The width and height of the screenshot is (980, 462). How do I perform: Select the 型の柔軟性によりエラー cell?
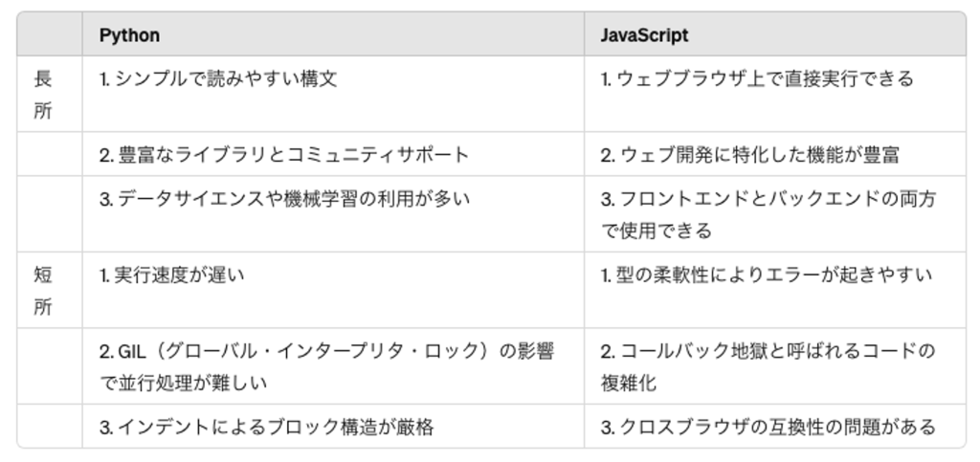tap(766, 276)
